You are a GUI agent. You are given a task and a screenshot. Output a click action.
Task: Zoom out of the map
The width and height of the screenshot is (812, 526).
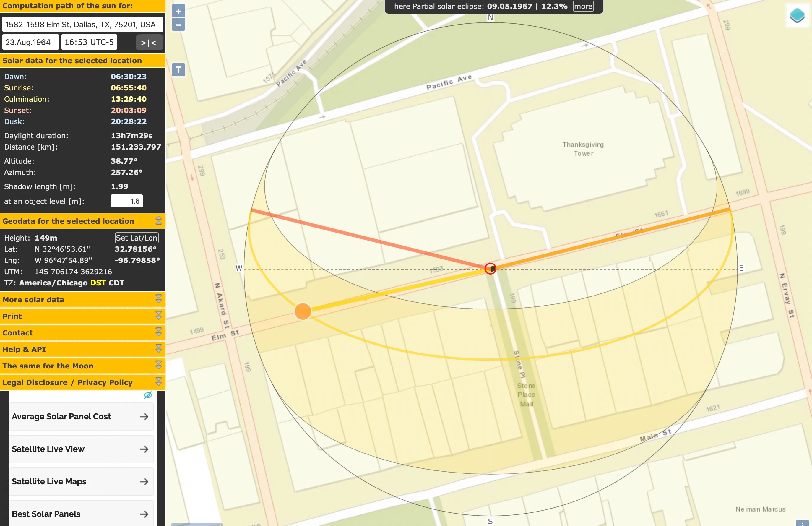178,25
